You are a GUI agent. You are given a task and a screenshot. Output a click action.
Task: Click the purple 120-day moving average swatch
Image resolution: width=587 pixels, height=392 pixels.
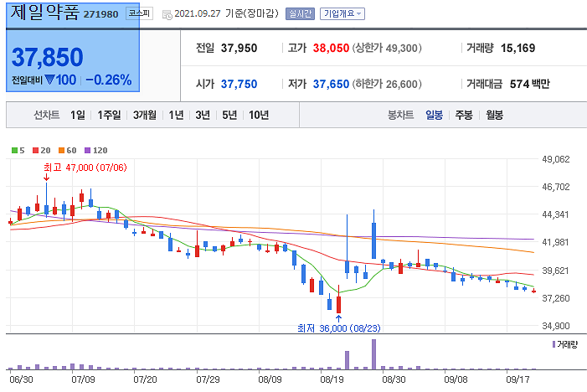88,151
